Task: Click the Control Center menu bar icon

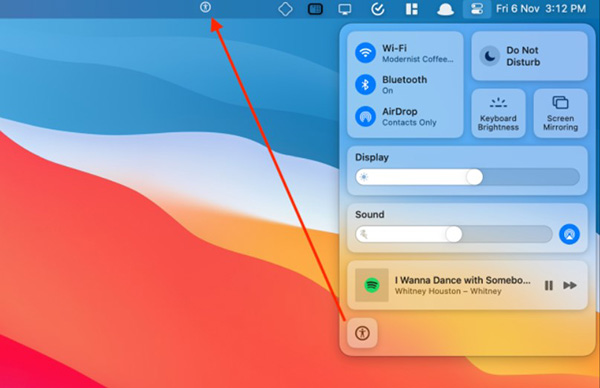Action: pyautogui.click(x=477, y=9)
